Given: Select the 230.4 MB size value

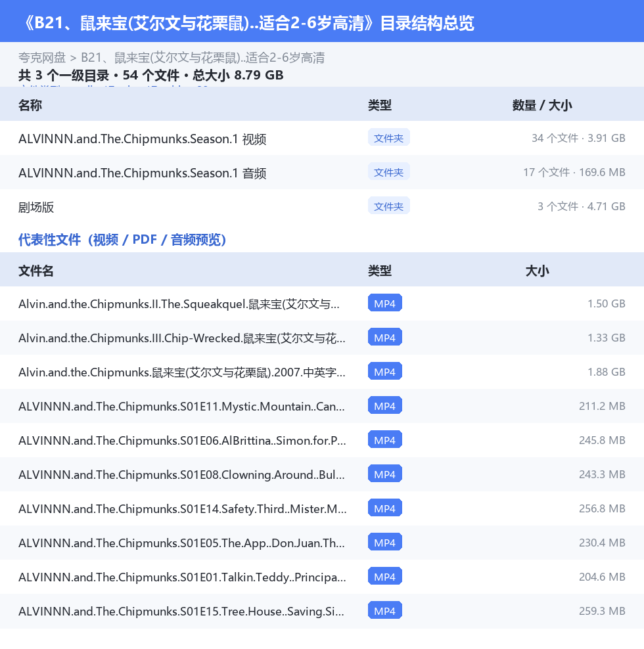Looking at the screenshot, I should click(x=602, y=543).
